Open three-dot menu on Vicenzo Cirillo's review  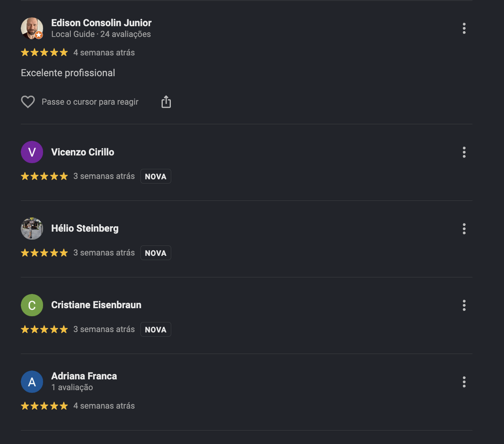coord(464,152)
